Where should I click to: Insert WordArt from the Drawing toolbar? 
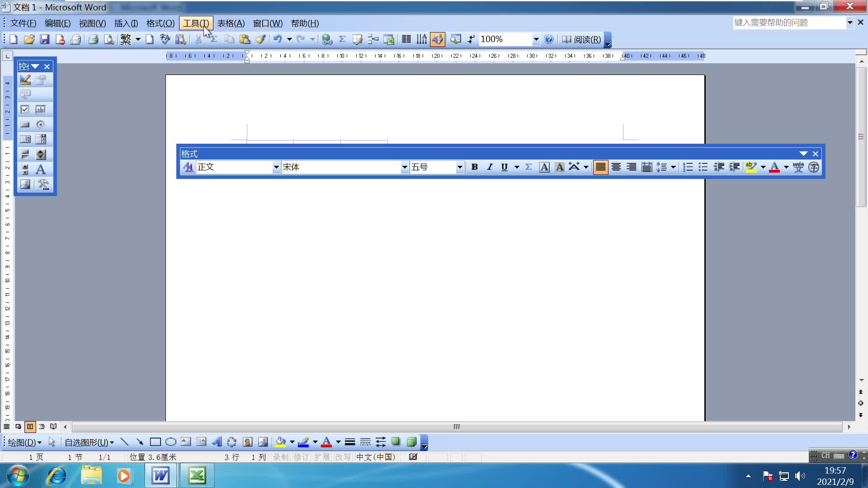point(217,442)
